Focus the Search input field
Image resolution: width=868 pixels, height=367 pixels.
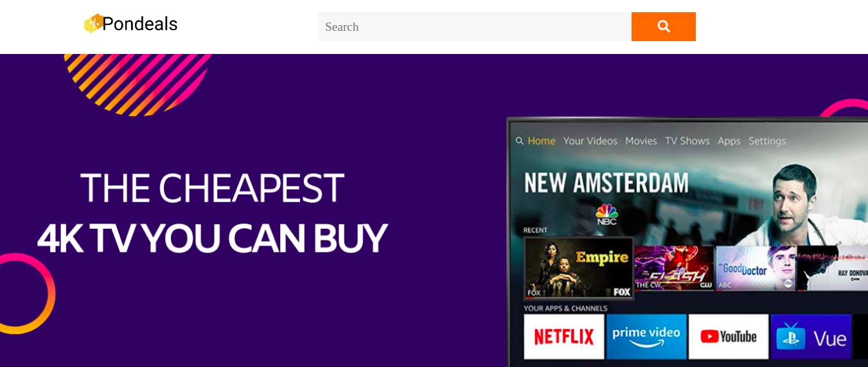click(x=474, y=26)
